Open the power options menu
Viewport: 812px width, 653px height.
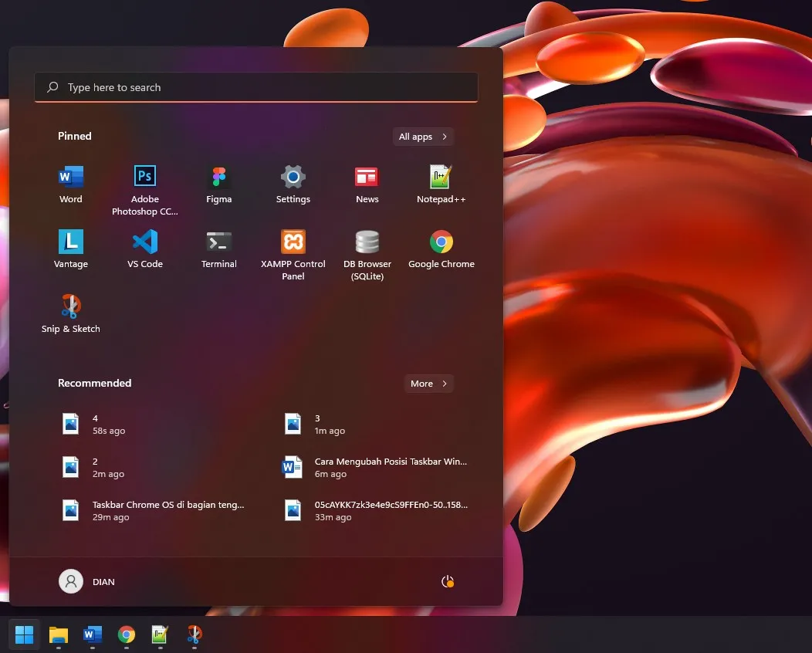[448, 581]
